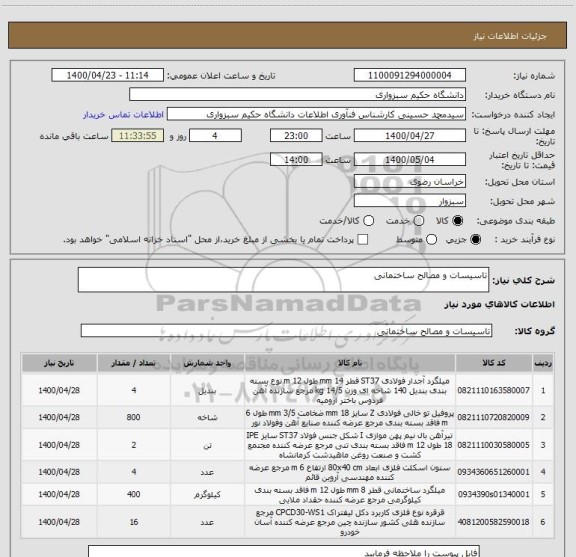
Task: Click product code 0934360651260001
Action: point(493,472)
